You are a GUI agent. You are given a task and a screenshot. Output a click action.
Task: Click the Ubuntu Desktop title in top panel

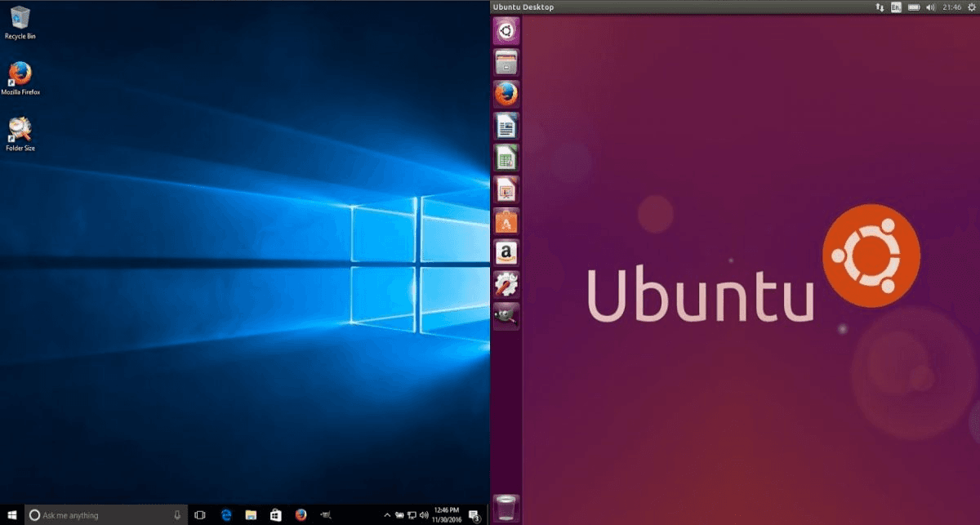click(x=524, y=7)
